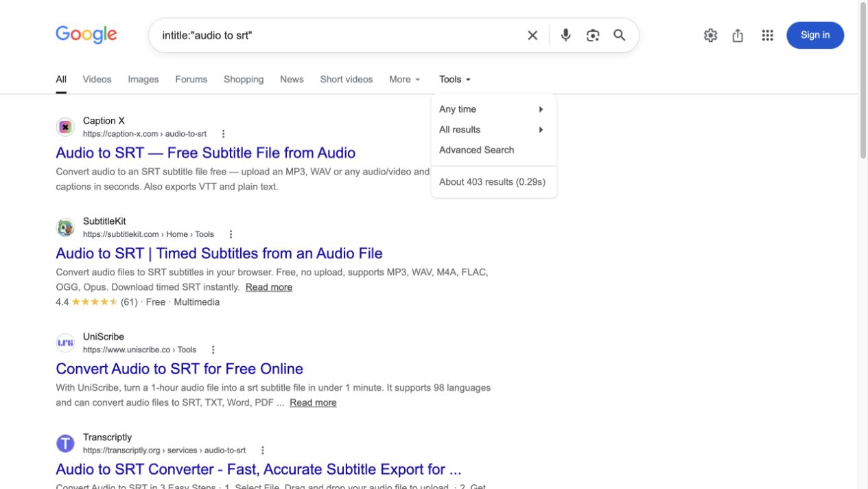The width and height of the screenshot is (868, 489).
Task: Open the Google apps grid
Action: pyautogui.click(x=768, y=35)
